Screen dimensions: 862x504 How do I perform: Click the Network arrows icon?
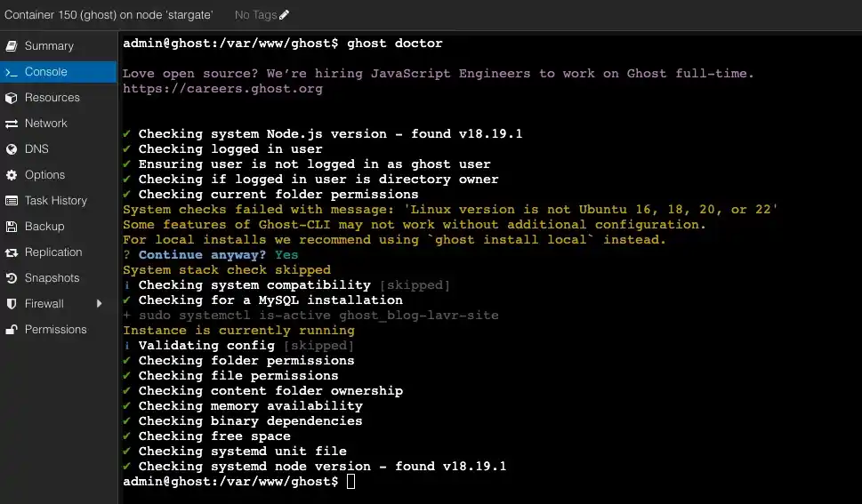(11, 124)
